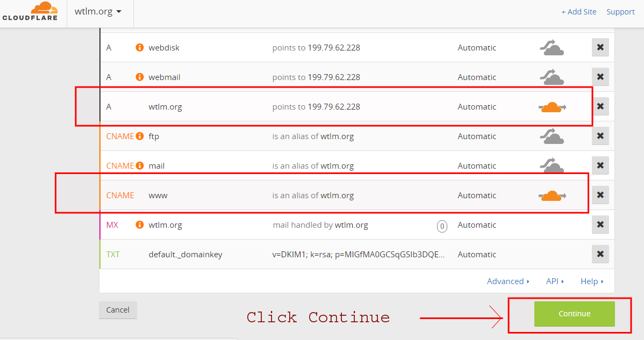
Task: Edit mail CNAME alias value
Action: pos(312,165)
